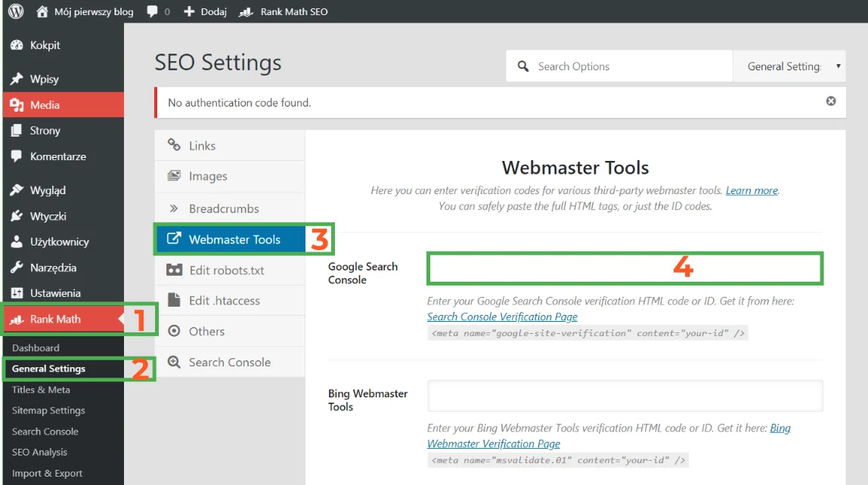Click the magnifying glass in Search Options box

522,66
